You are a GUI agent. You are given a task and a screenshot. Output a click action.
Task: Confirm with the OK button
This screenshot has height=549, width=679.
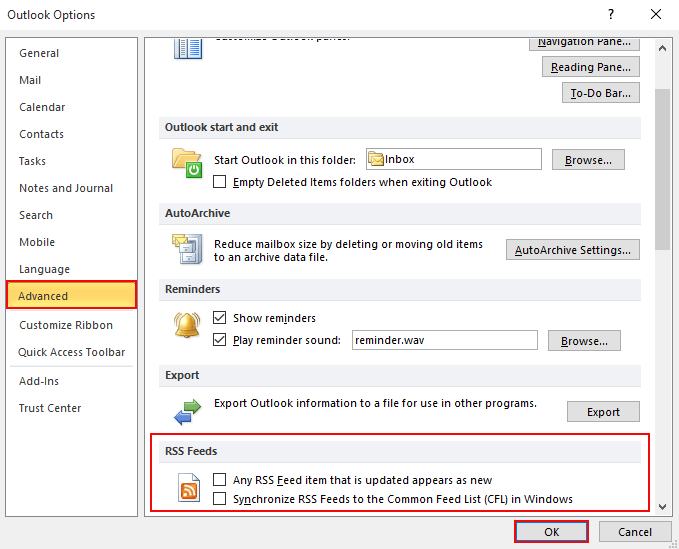551,532
